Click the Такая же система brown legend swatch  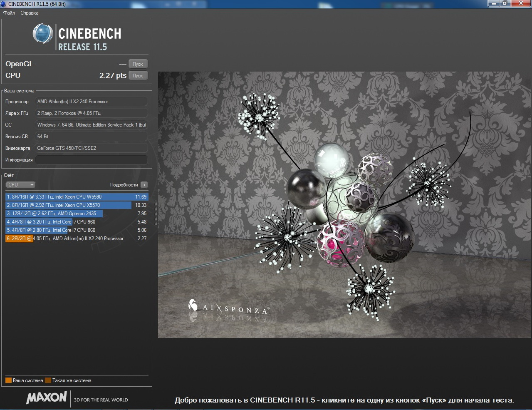pos(48,380)
